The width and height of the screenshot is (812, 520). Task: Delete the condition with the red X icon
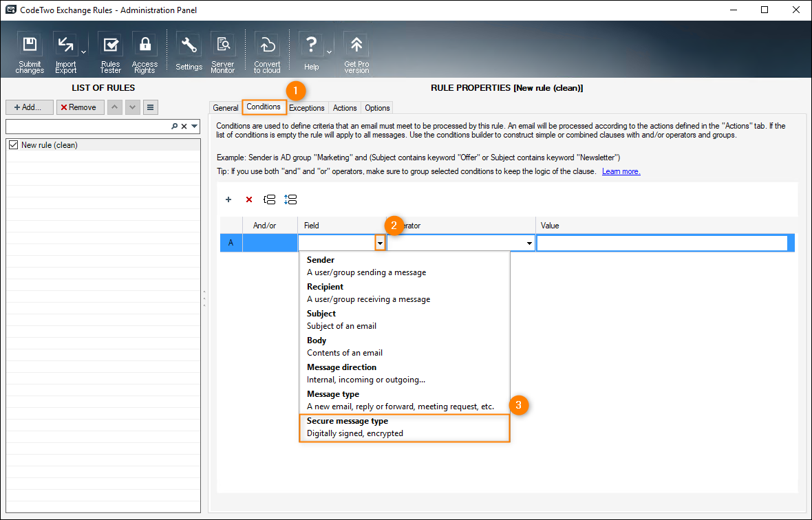click(x=249, y=199)
